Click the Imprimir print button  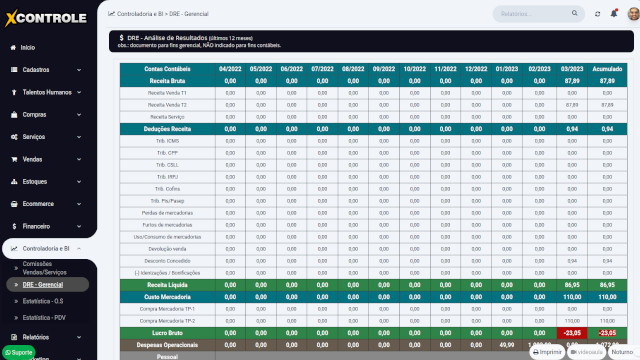[x=547, y=352]
